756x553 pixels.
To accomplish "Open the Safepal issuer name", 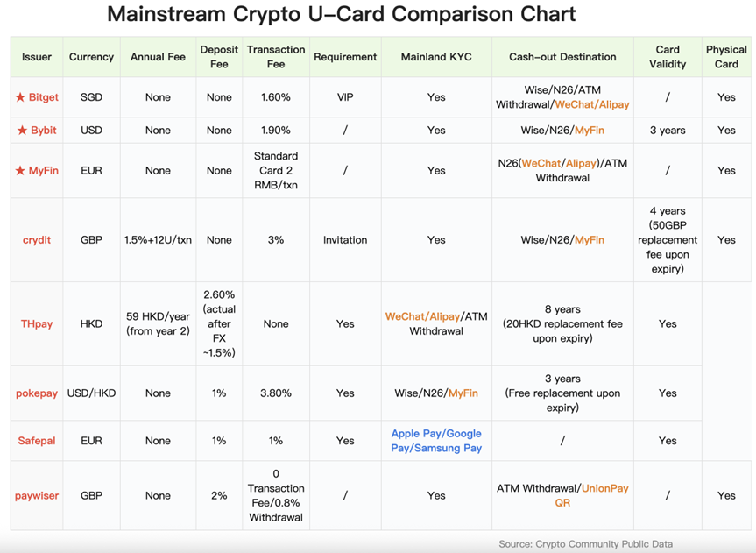I will (x=37, y=441).
